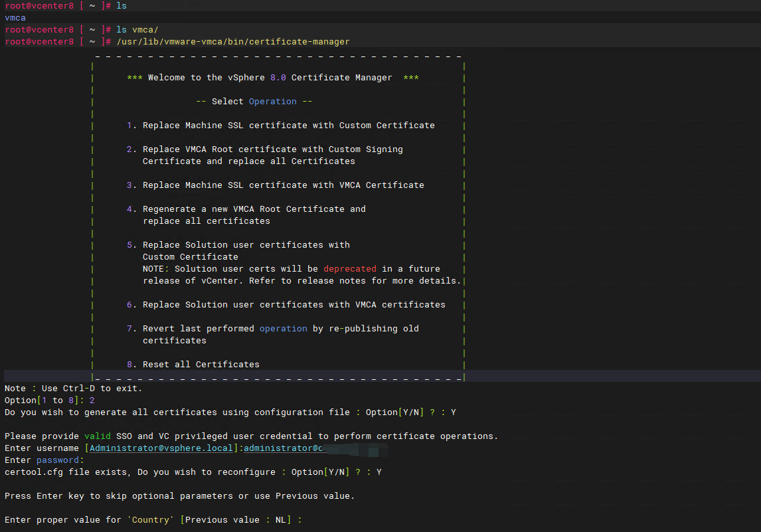This screenshot has height=532, width=761.
Task: Click 'Certificate and replace all Certificates' line
Action: pos(248,161)
